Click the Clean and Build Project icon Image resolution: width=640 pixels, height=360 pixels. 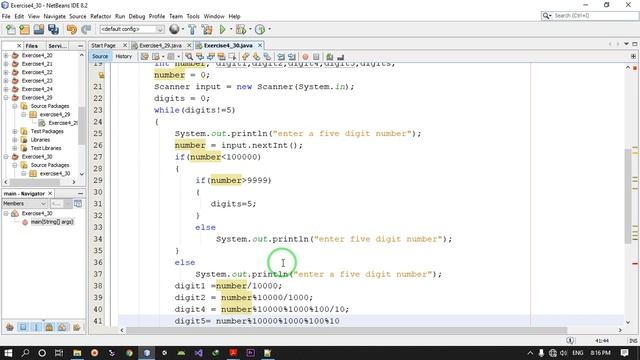pyautogui.click(x=207, y=29)
